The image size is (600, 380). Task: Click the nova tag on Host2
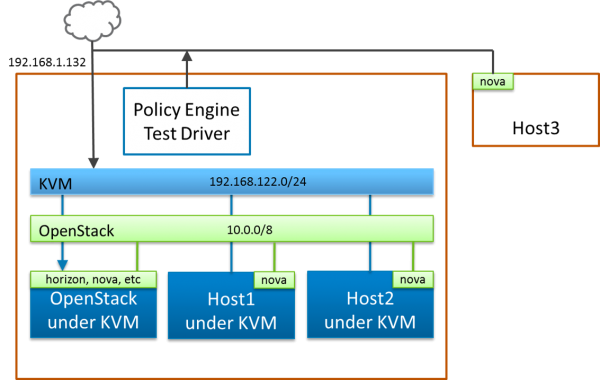413,280
